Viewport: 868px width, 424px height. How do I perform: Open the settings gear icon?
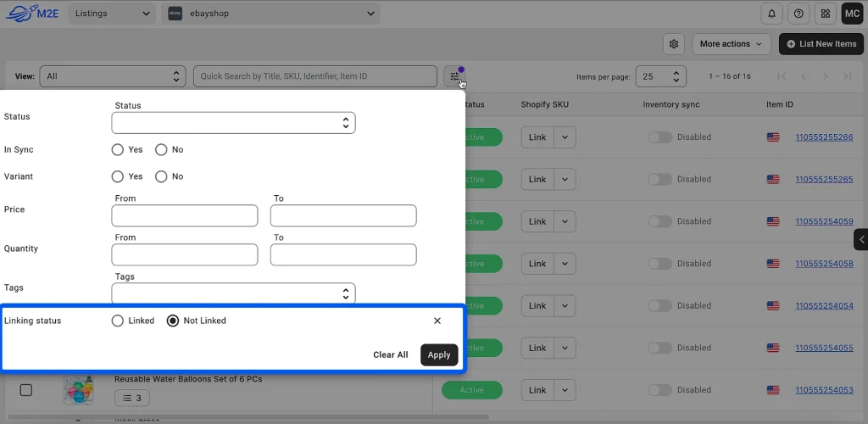pos(674,44)
